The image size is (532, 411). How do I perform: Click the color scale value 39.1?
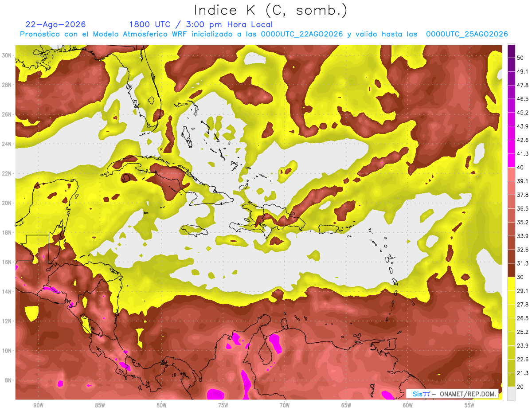pos(523,181)
